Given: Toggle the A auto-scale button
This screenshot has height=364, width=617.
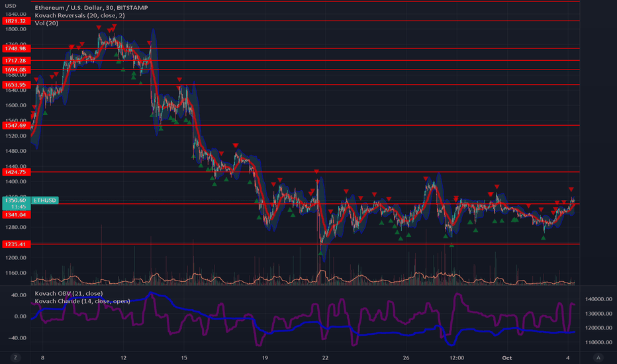Looking at the screenshot, I should click(x=598, y=357).
